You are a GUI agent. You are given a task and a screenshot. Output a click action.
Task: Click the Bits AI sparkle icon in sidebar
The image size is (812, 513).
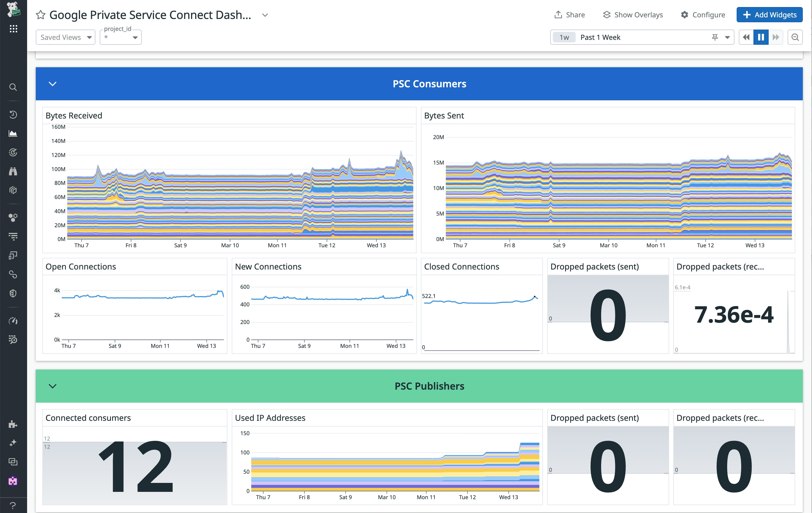coord(13,443)
